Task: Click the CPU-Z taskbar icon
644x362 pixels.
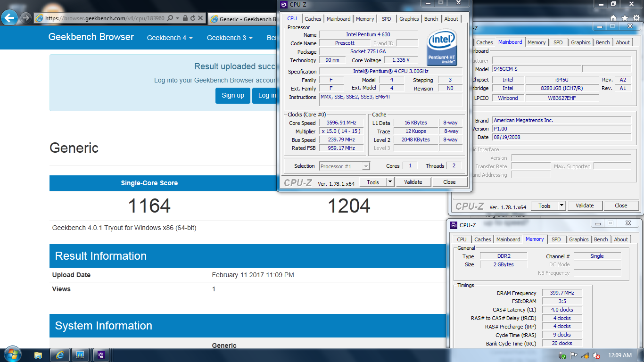Action: 101,354
